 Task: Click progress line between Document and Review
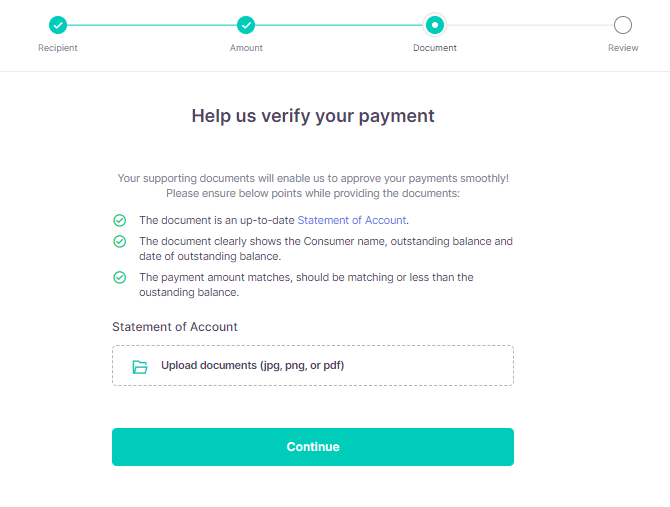tap(530, 25)
